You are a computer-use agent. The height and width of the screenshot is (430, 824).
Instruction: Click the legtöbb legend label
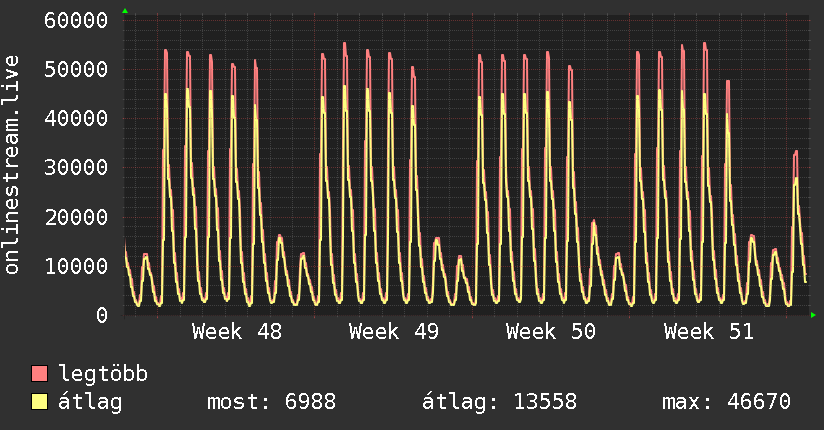coord(103,374)
